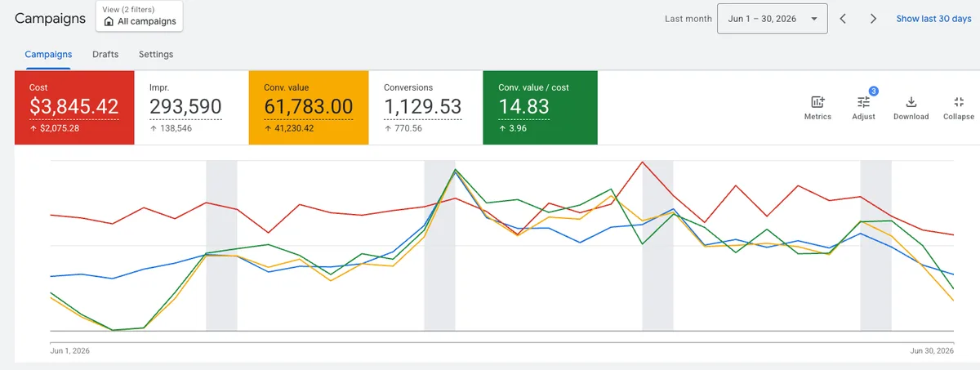Select the Impr. scorecard
Image resolution: width=980 pixels, height=370 pixels.
(x=191, y=108)
